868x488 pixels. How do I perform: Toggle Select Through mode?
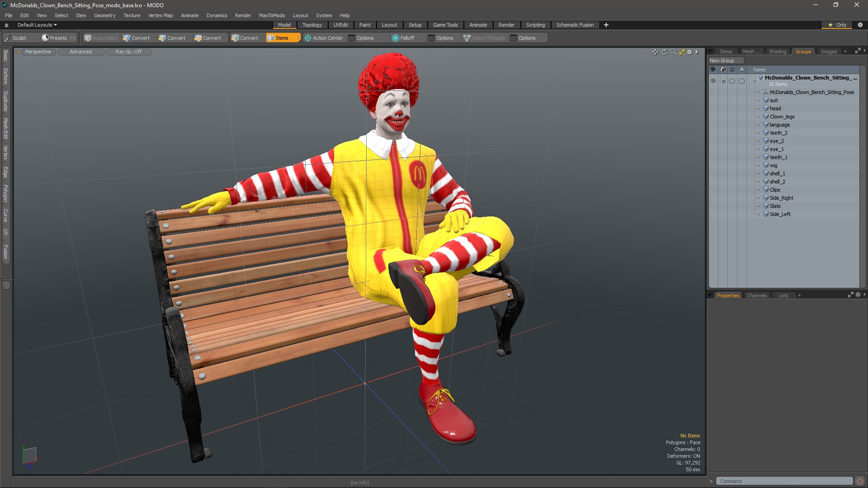point(484,38)
